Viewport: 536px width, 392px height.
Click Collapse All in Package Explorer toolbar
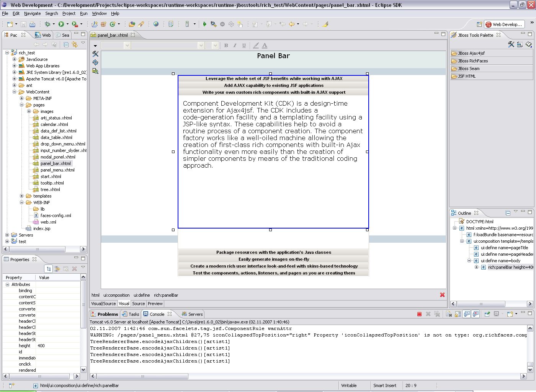coord(66,44)
